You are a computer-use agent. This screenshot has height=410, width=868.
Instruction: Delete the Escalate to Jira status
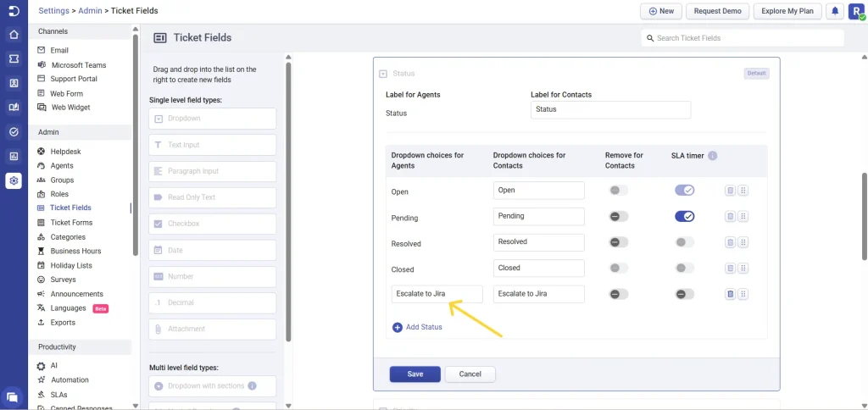point(730,294)
